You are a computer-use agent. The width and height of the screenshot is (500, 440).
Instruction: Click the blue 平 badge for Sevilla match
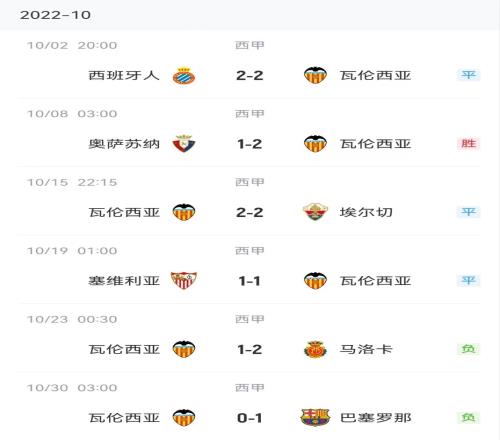(468, 280)
